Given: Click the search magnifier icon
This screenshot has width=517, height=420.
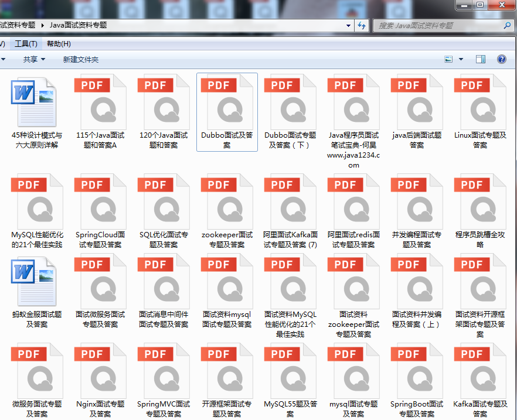Looking at the screenshot, I should coord(507,25).
